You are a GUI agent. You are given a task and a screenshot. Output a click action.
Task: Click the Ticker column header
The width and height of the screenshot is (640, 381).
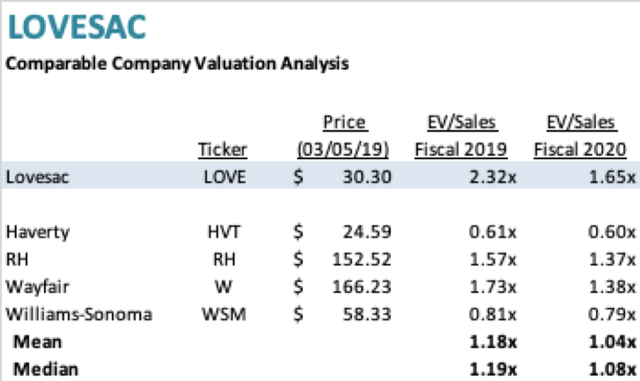click(222, 150)
